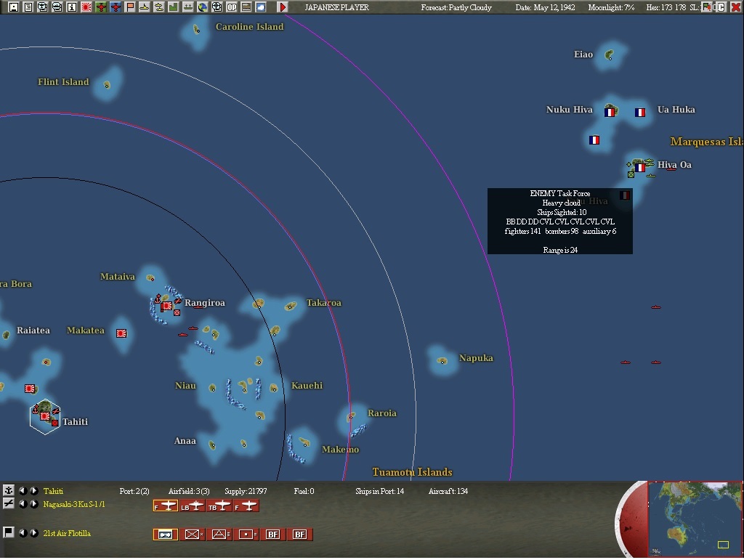This screenshot has height=560, width=744.
Task: Open the reports document icon on the toolbar
Action: coord(28,7)
